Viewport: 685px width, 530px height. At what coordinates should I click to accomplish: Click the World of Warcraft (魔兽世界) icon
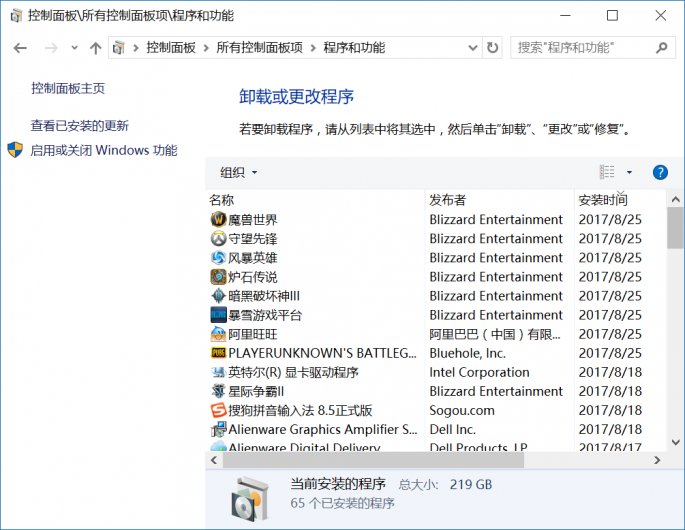[218, 220]
